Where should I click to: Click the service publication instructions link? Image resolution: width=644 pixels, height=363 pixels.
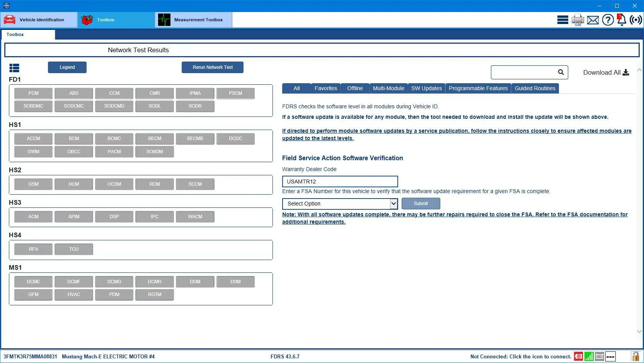[x=457, y=135]
